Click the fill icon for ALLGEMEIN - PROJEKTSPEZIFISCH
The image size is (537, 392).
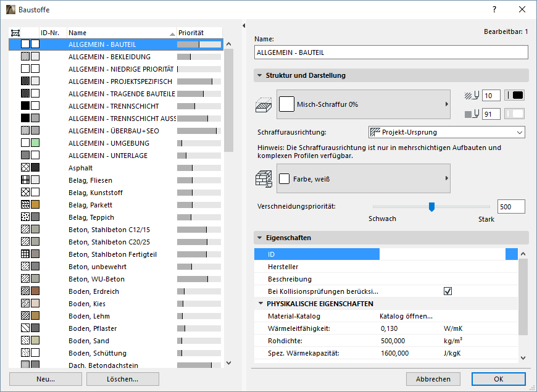(x=25, y=81)
